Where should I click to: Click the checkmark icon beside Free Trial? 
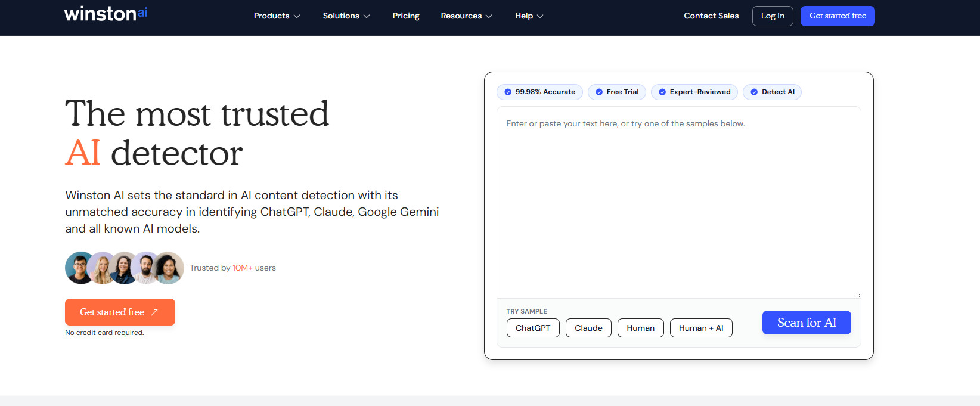pos(599,92)
